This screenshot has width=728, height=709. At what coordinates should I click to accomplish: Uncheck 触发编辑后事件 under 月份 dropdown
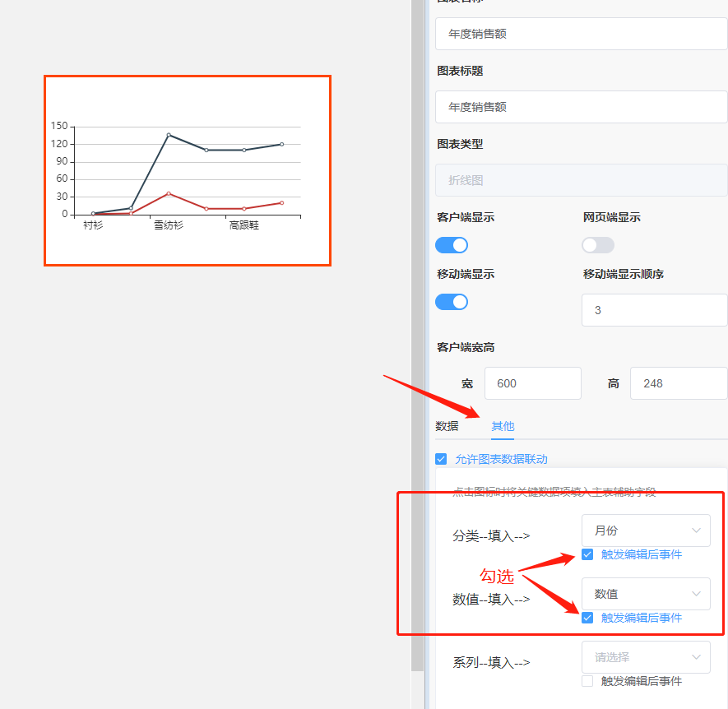tap(587, 554)
